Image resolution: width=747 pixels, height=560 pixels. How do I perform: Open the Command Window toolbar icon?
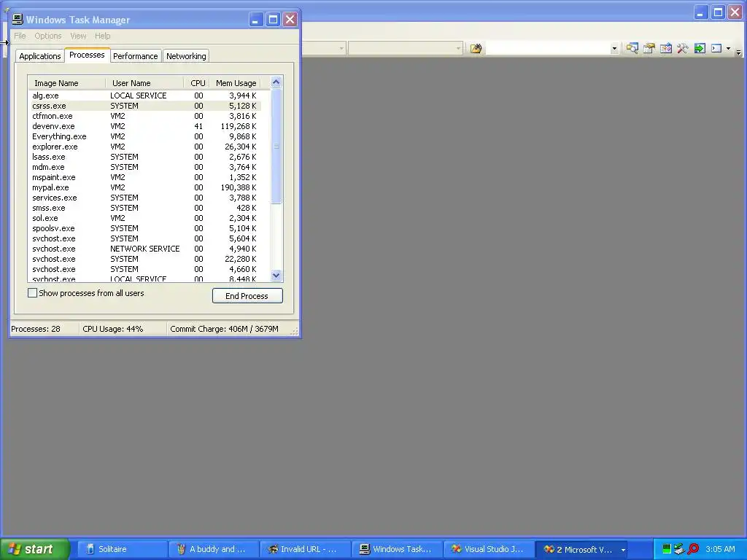(716, 48)
